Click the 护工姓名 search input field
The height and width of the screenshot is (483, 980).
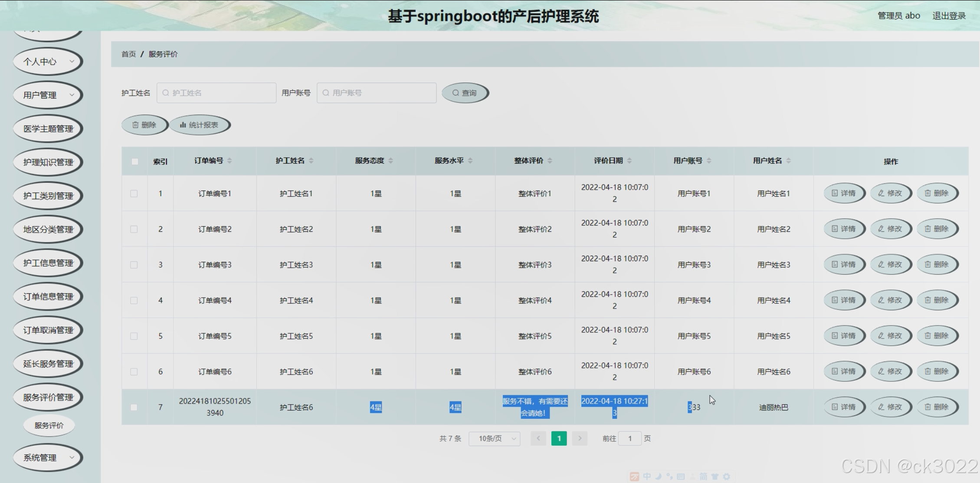(216, 93)
